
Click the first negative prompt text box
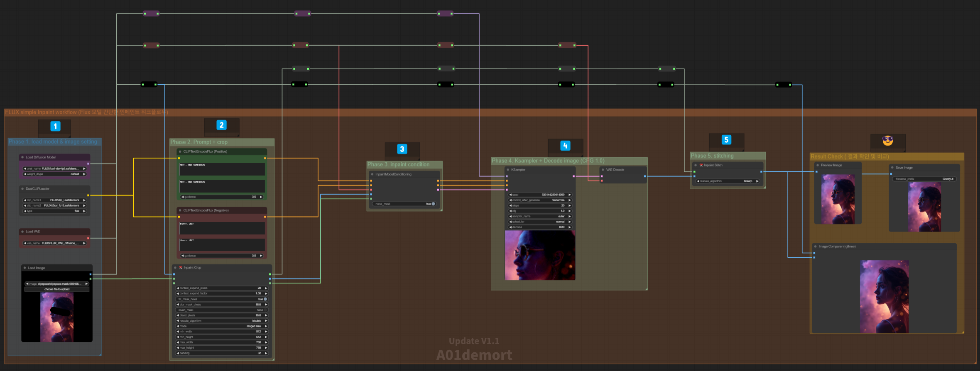point(222,228)
